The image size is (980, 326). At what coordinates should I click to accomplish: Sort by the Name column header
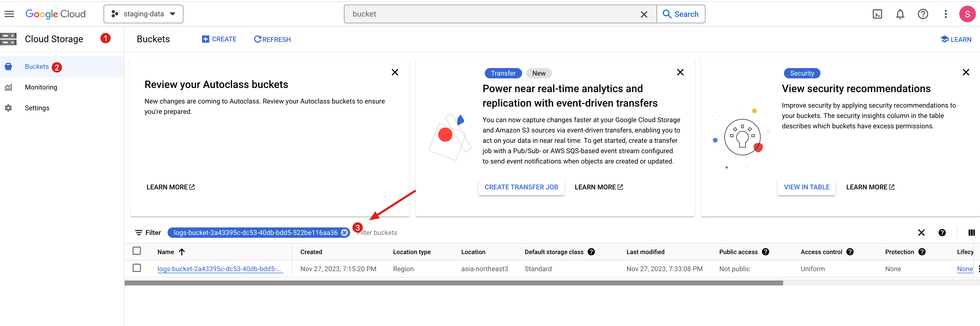(x=171, y=252)
